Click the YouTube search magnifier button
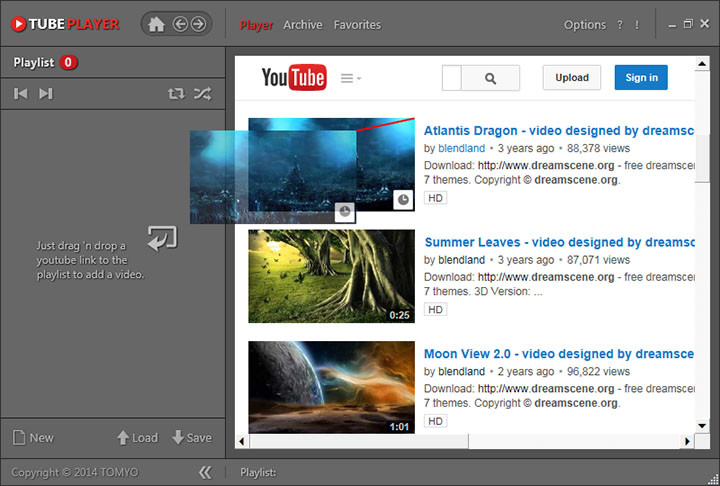Viewport: 720px width, 486px height. pos(490,78)
